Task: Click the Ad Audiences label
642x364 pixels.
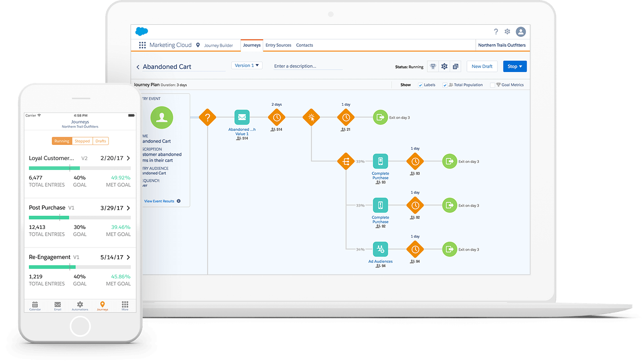Action: point(380,261)
